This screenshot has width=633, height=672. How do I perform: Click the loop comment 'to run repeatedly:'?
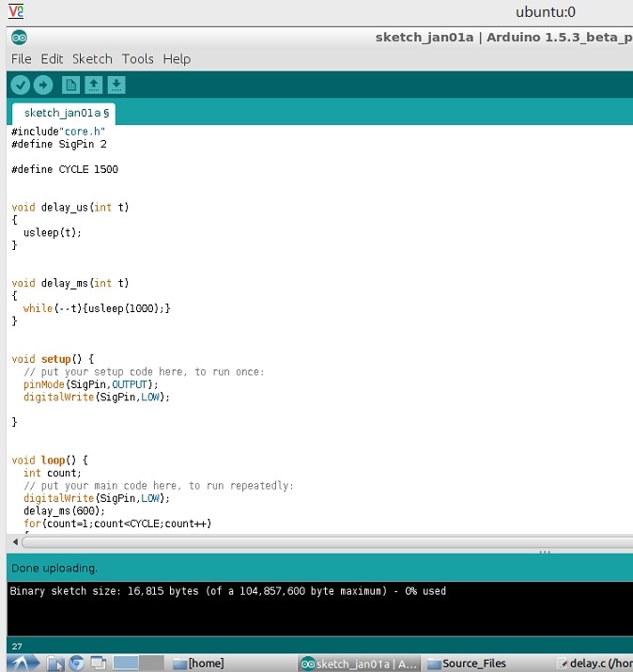(x=241, y=486)
